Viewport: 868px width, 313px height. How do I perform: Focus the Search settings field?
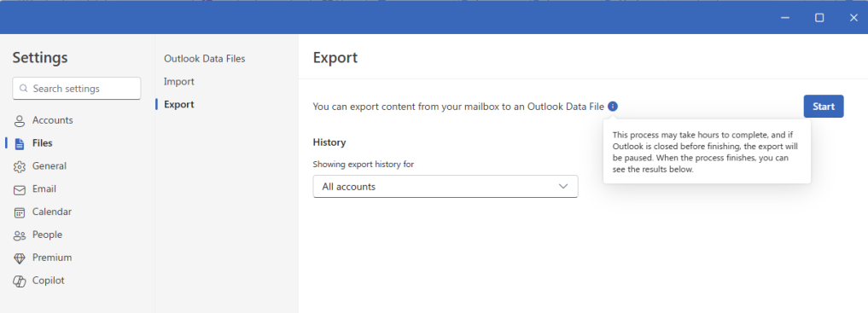pyautogui.click(x=77, y=89)
